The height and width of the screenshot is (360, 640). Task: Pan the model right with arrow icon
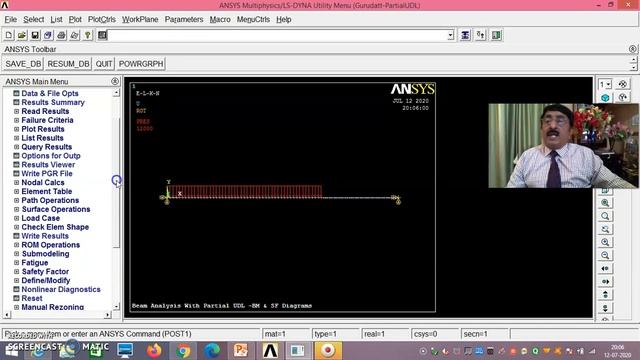pyautogui.click(x=605, y=281)
